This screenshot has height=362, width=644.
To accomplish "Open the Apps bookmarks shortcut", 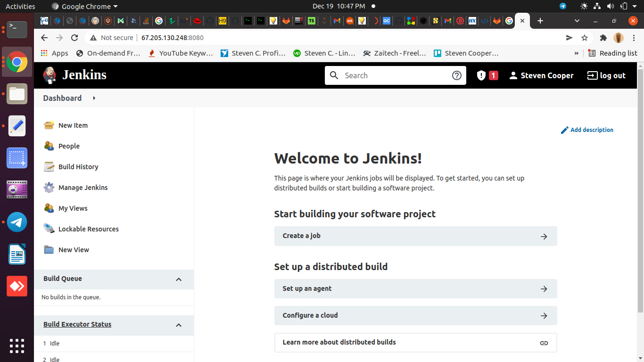I will click(x=54, y=53).
